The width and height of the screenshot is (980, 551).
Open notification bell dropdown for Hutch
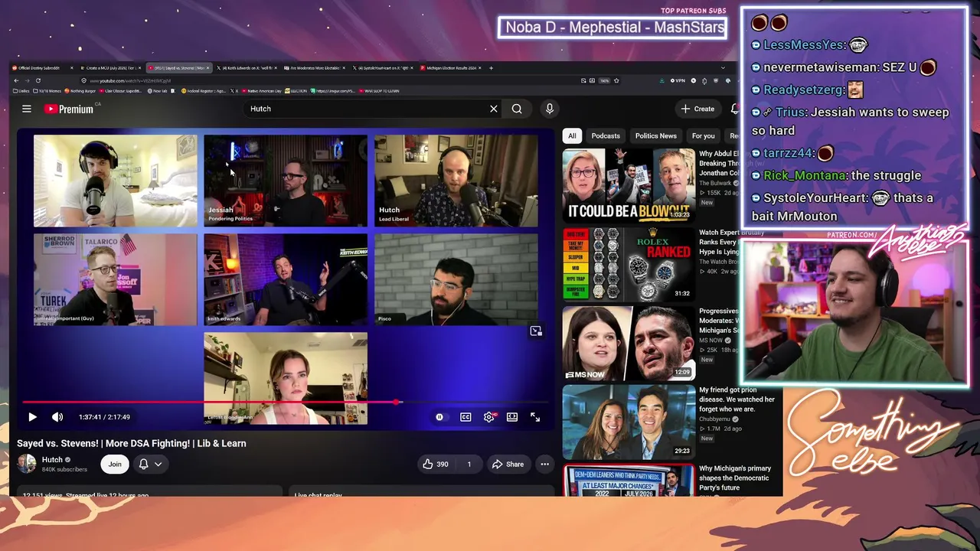point(150,464)
